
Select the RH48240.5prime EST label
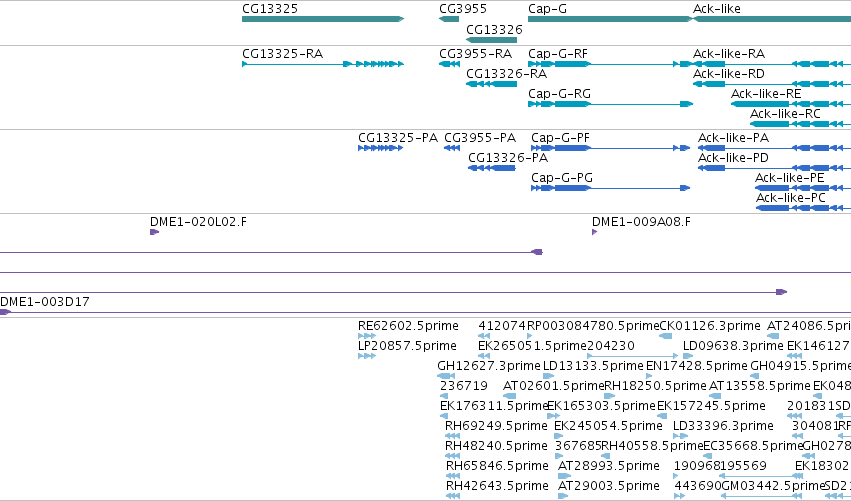tap(496, 446)
